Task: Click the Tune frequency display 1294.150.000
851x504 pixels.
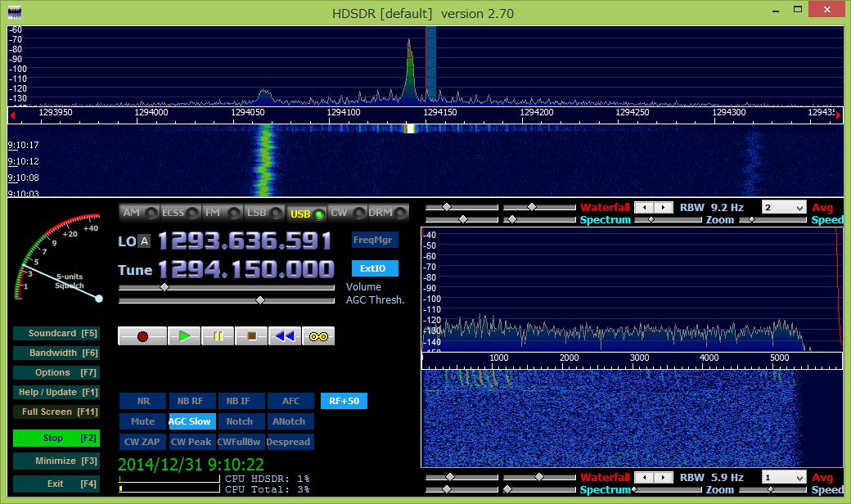Action: click(x=245, y=269)
